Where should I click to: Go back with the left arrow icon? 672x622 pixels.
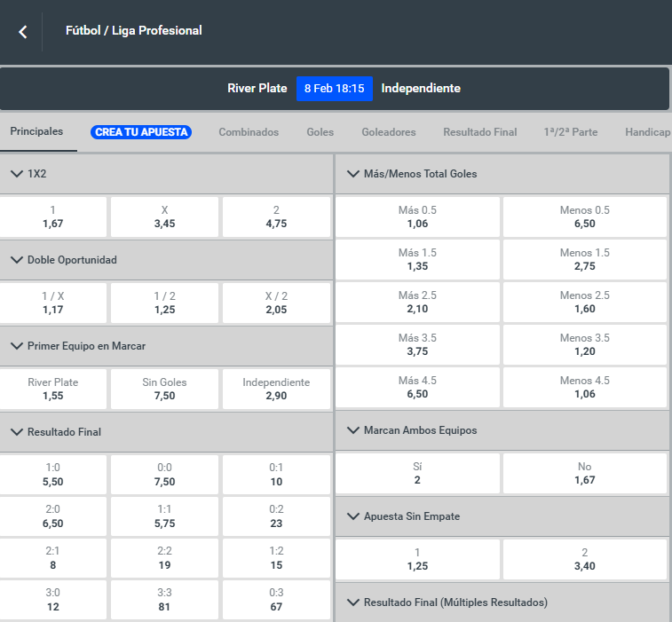[23, 32]
